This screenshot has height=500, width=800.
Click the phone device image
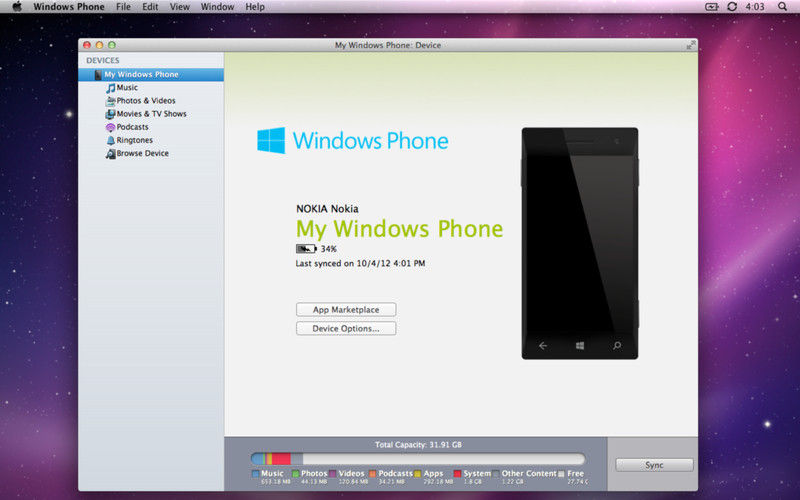pos(580,243)
